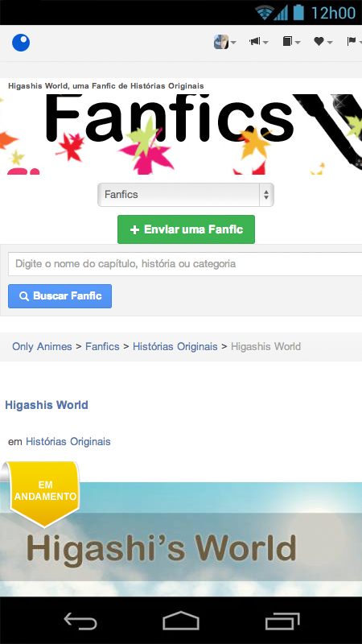Open the Higashis World title link
Viewport: 362px width, 644px height.
pyautogui.click(x=47, y=405)
